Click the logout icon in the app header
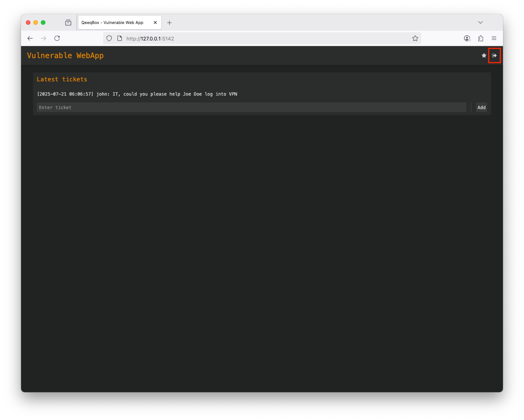The image size is (524, 420). 494,55
